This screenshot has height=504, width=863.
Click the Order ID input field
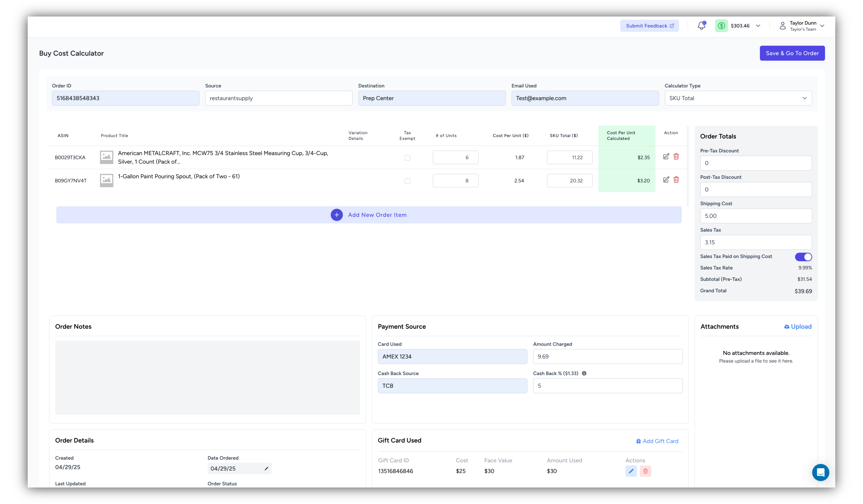pos(125,98)
